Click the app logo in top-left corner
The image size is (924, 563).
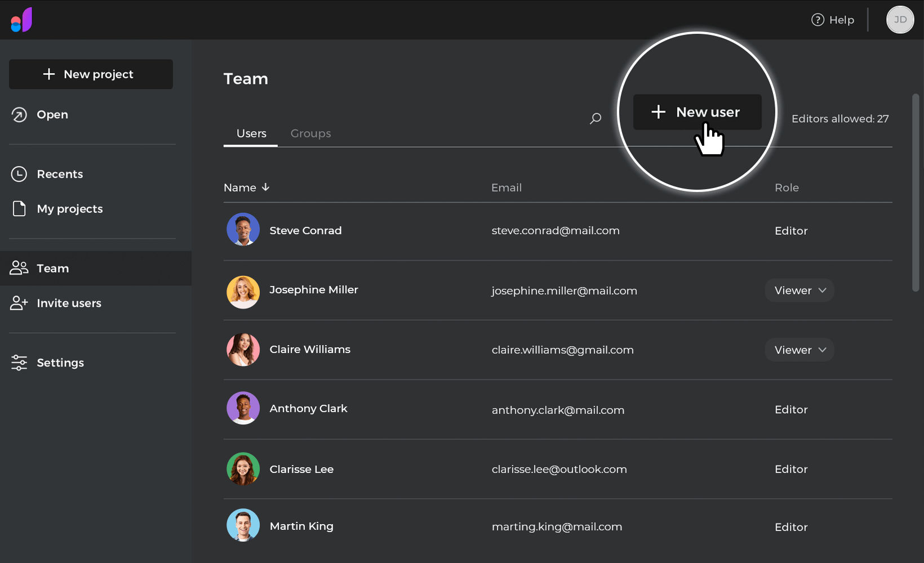pos(21,20)
